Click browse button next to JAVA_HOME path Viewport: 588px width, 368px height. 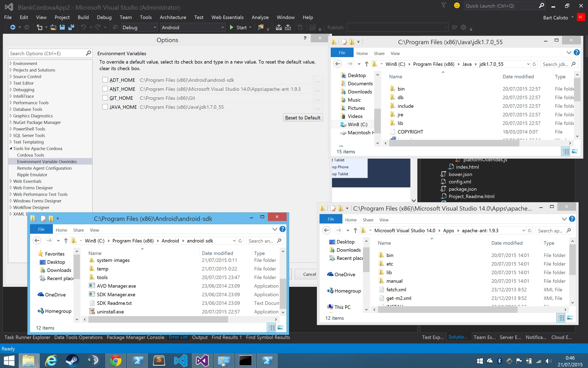318,107
